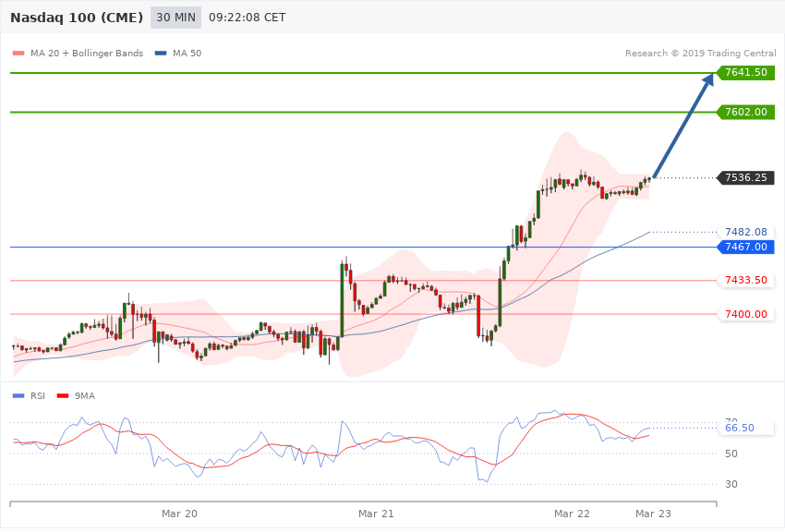Select the 7467.00 pivot price tag

(746, 247)
